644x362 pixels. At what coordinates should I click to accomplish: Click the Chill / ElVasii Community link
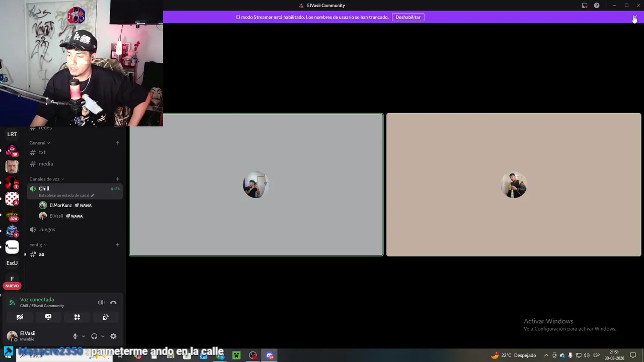(x=42, y=306)
